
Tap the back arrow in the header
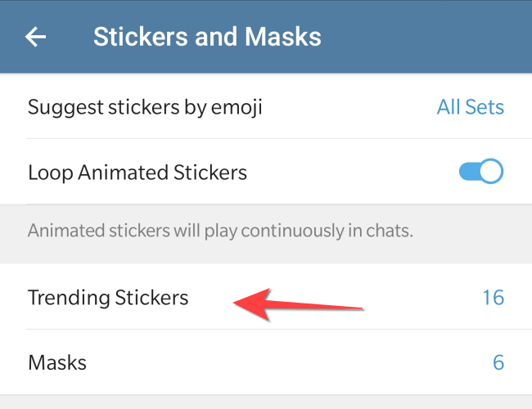point(35,37)
